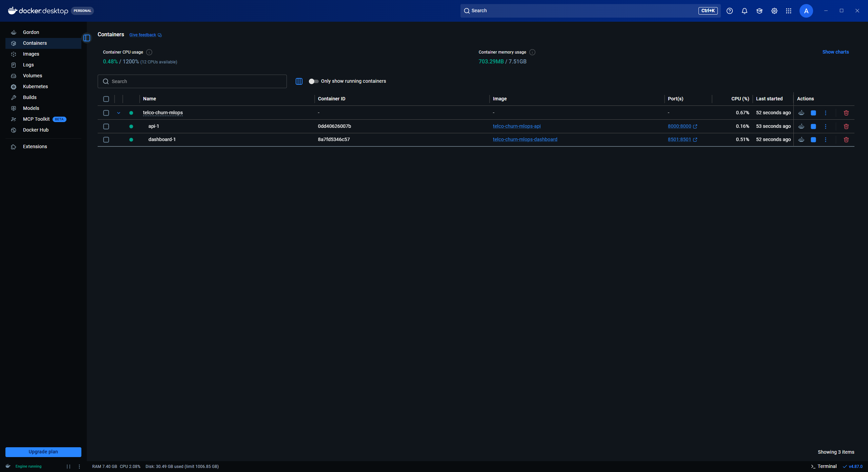
Task: Toggle Only show running containers
Action: pos(314,81)
